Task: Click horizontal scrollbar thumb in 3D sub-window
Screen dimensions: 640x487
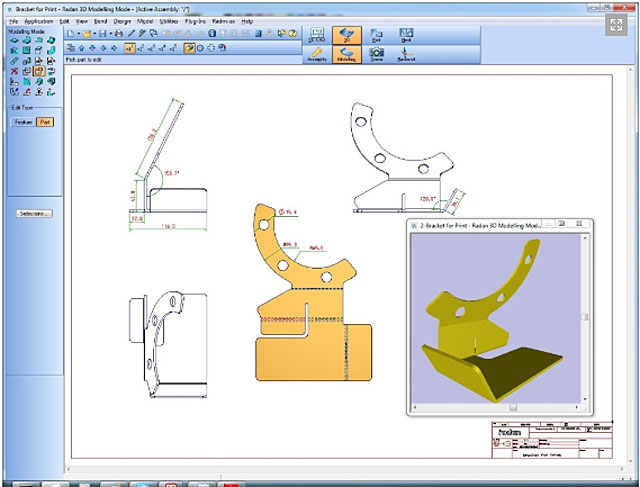Action: tap(513, 407)
